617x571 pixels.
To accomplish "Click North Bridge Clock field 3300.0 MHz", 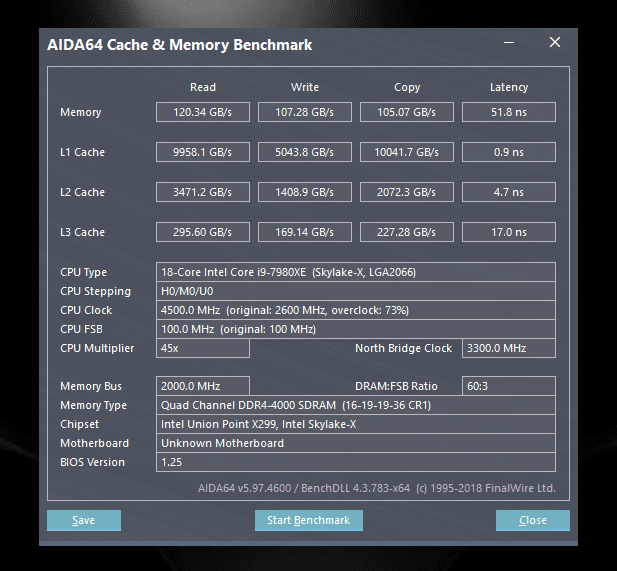I will (509, 348).
